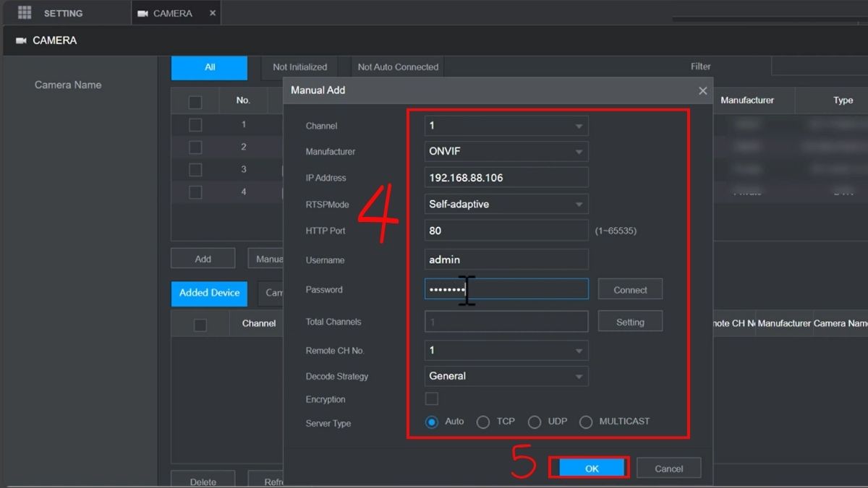This screenshot has width=868, height=488.
Task: Open the Manufacturer ONVIF dropdown
Action: click(x=506, y=152)
